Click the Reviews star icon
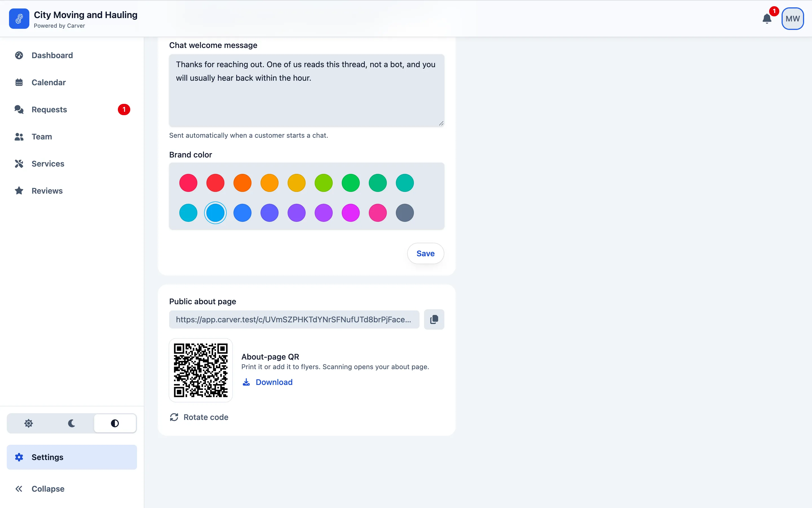The height and width of the screenshot is (508, 812). click(x=19, y=190)
